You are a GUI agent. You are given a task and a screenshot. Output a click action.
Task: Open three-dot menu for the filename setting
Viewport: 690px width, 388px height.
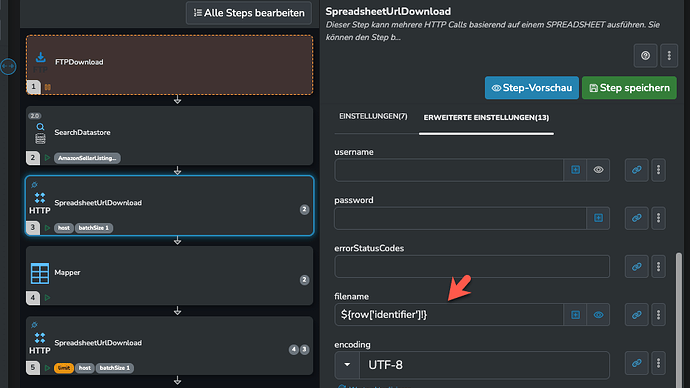tap(658, 315)
